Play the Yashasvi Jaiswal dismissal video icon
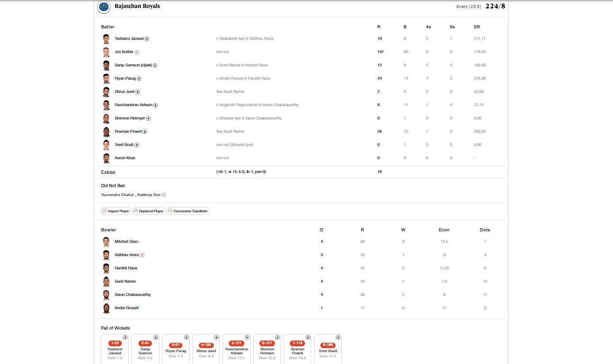Screen dimensions: 613x364 click(x=147, y=39)
